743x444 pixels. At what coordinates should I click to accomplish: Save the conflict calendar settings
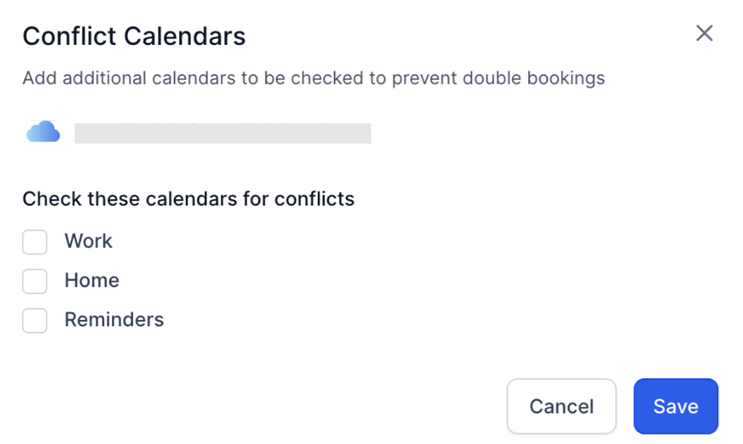675,406
